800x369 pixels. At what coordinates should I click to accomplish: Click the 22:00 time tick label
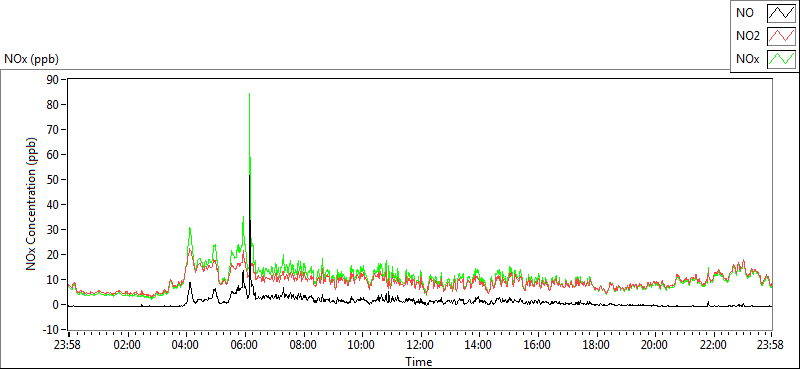tap(713, 344)
